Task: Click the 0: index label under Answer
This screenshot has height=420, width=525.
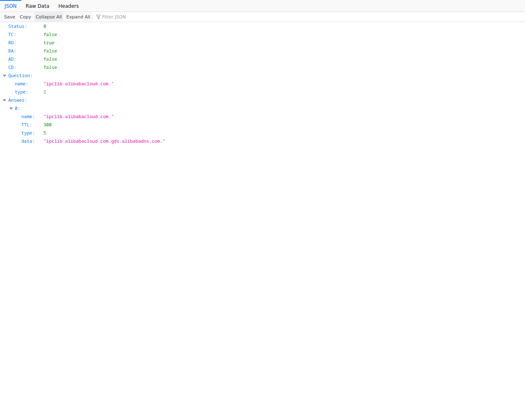Action: pyautogui.click(x=17, y=108)
